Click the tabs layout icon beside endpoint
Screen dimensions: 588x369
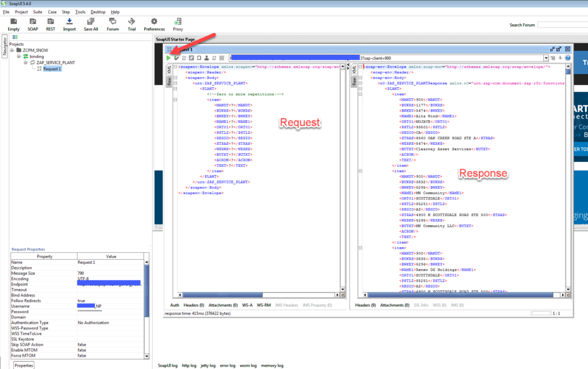tap(553, 58)
